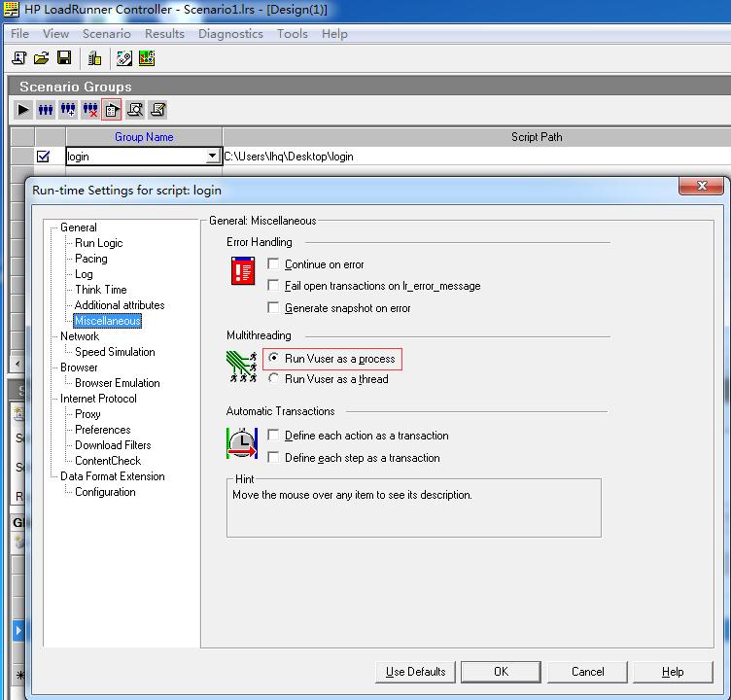Select ContentCheck tree item
Image resolution: width=731 pixels, height=700 pixels.
point(108,461)
